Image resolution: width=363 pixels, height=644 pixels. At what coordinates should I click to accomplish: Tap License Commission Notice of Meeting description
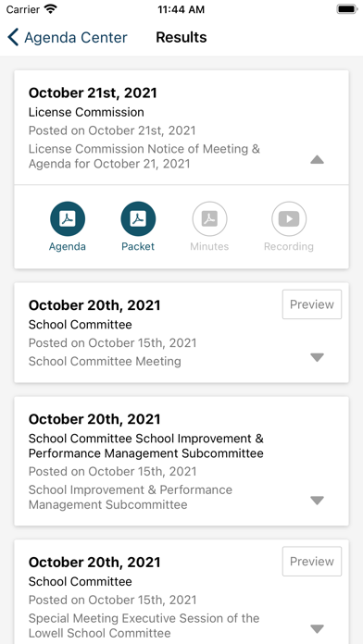coord(144,156)
